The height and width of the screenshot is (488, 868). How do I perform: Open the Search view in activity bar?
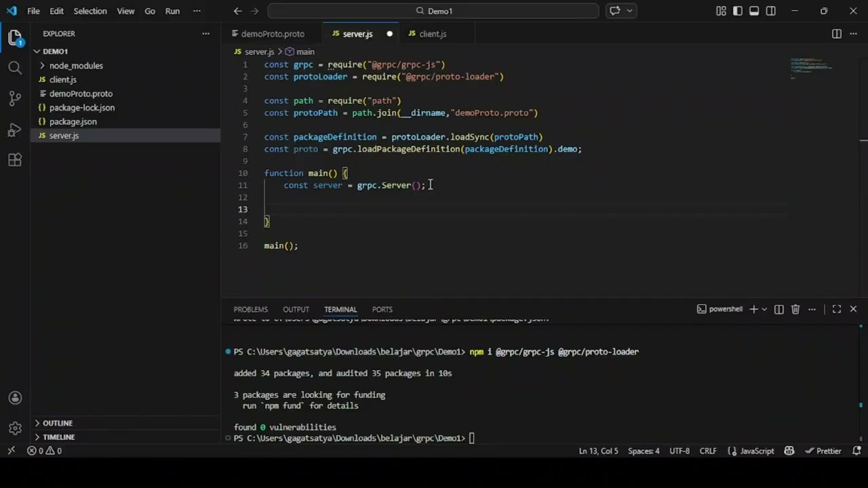[x=15, y=68]
